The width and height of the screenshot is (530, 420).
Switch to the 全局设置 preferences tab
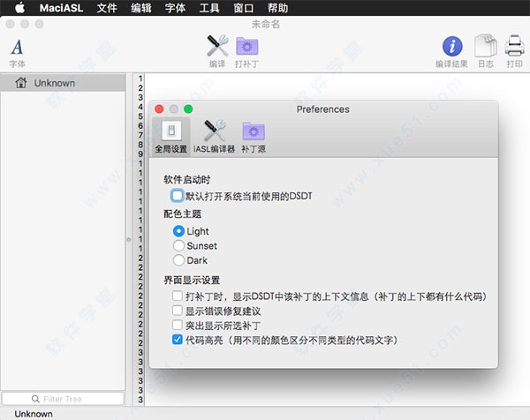click(171, 137)
